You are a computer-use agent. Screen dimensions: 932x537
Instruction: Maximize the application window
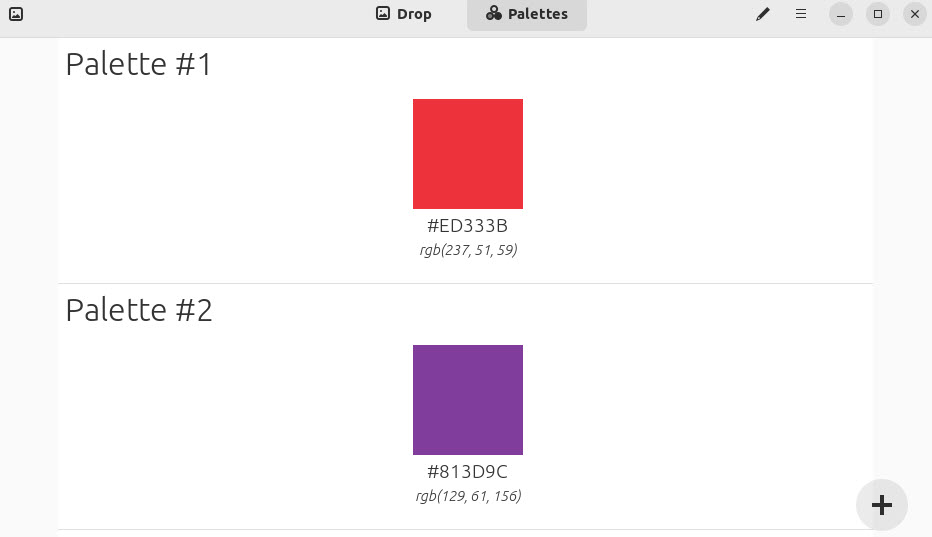(877, 14)
